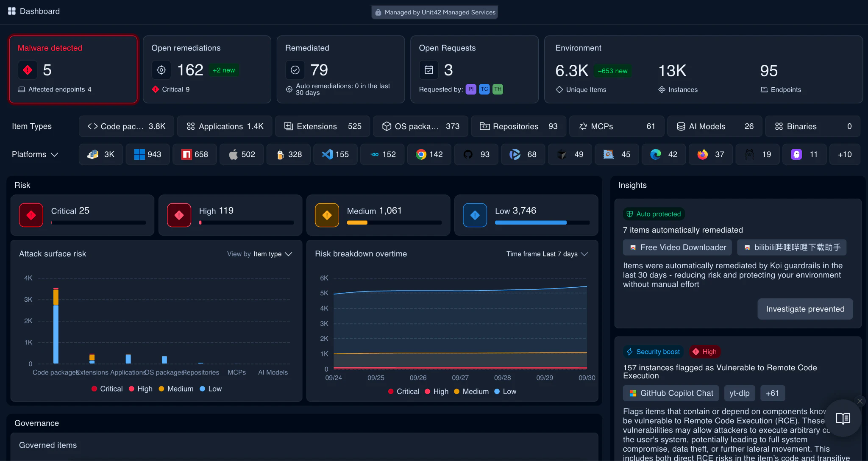Click the TC requester avatar

click(x=484, y=89)
